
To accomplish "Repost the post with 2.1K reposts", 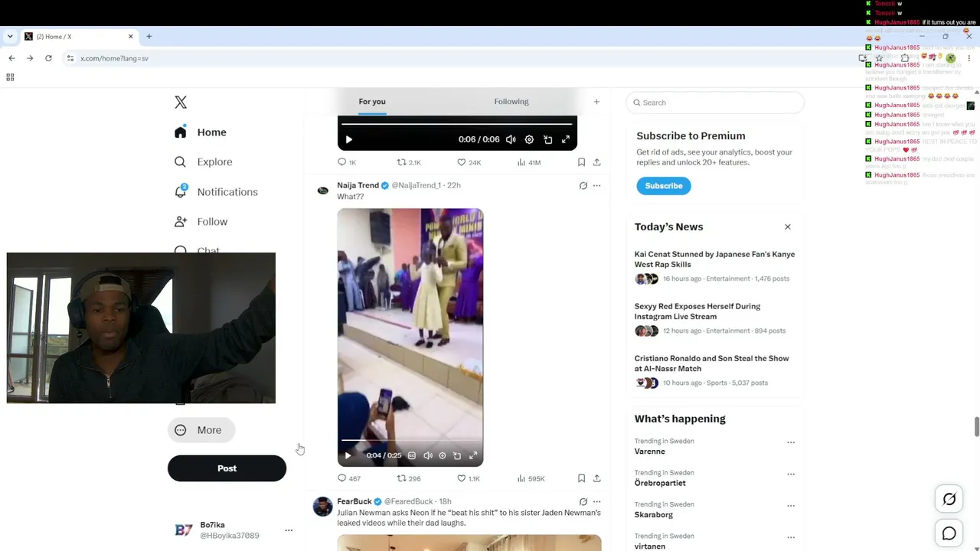I will 409,162.
